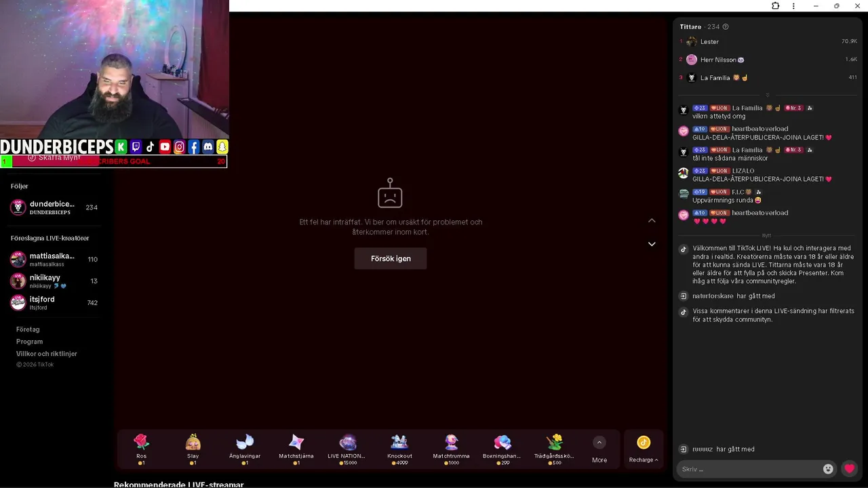Open the browser three-dot menu
868x488 pixels.
point(793,6)
